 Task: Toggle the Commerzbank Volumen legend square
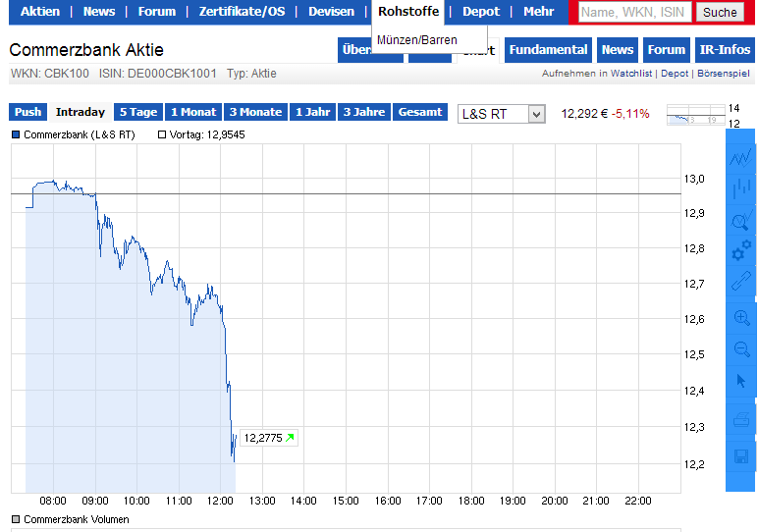(16, 519)
